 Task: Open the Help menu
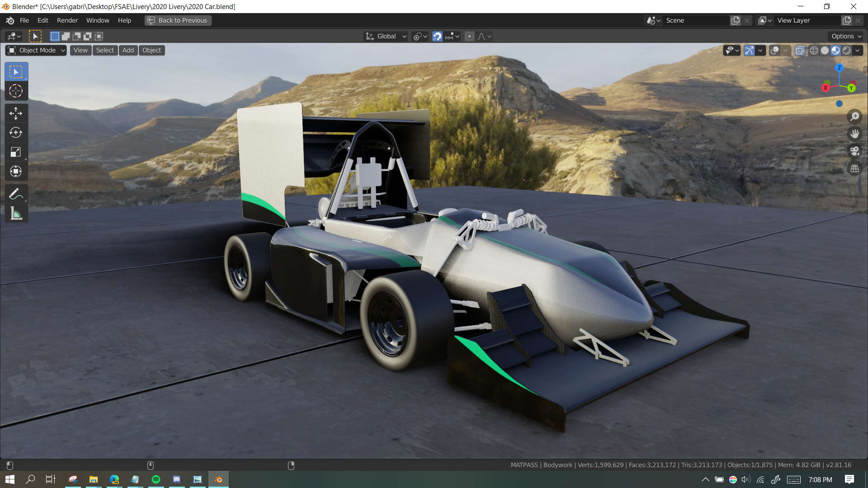coord(124,20)
